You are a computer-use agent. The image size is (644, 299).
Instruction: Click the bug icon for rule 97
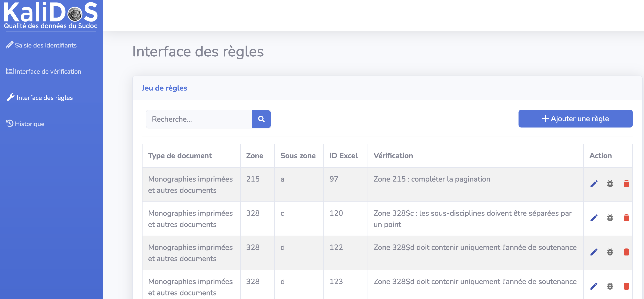(x=610, y=184)
